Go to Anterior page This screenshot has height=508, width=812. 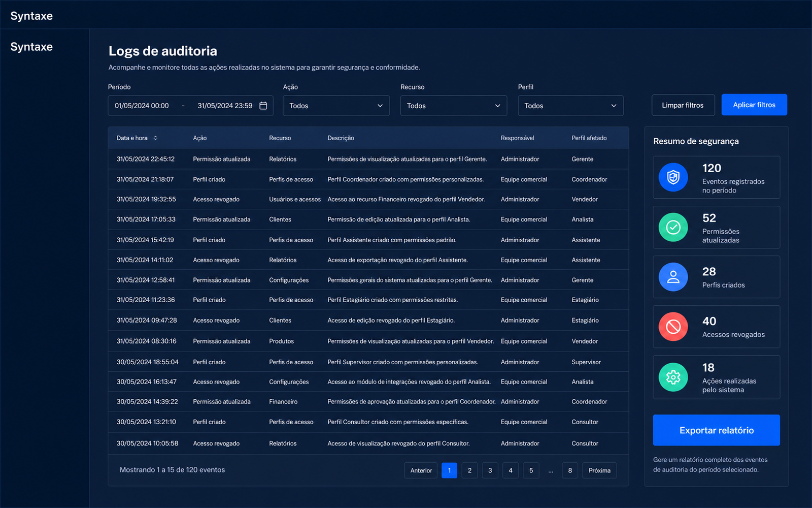[421, 470]
